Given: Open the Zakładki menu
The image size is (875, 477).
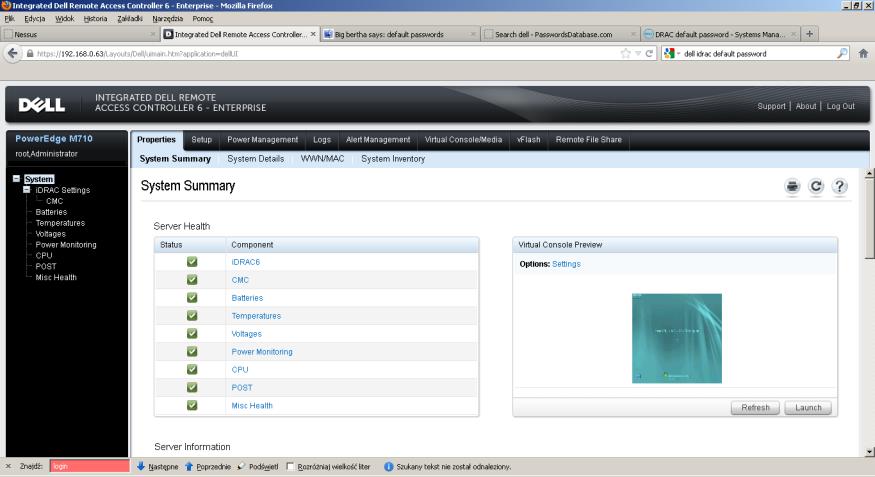Looking at the screenshot, I should [x=130, y=18].
